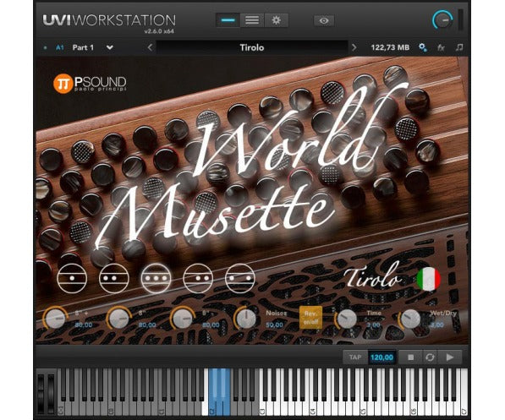Screen dimensions: 505x420
Task: Click the Time value 3,00
Action: click(373, 325)
